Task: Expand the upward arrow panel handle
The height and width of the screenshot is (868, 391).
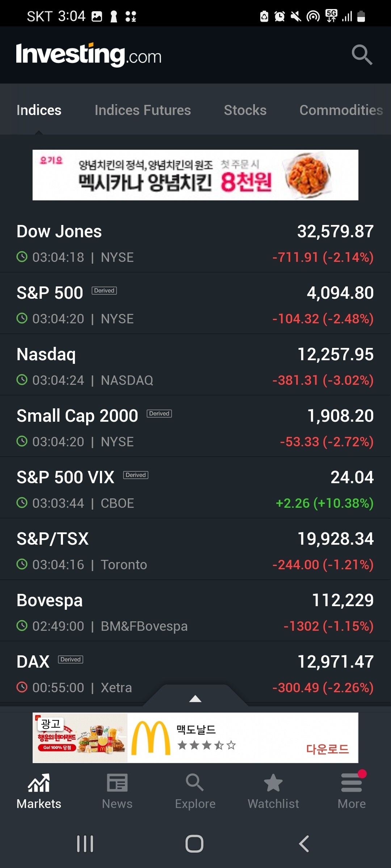Action: click(195, 698)
